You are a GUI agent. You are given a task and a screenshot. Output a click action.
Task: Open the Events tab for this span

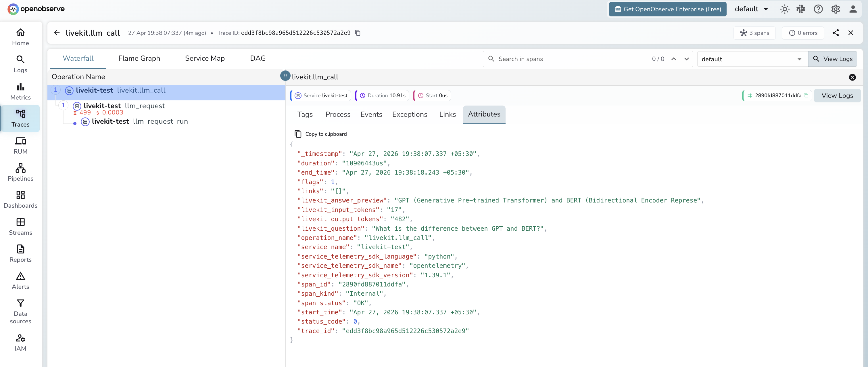tap(371, 114)
